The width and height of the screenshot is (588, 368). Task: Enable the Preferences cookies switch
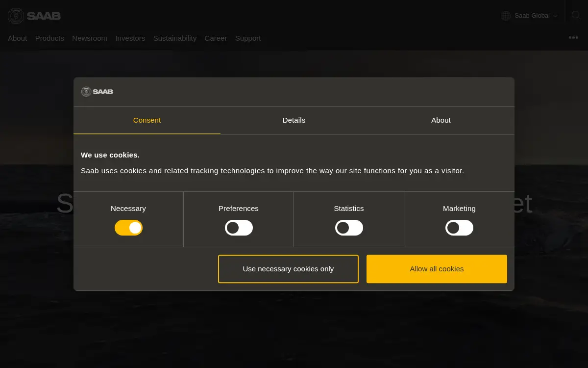[239, 228]
